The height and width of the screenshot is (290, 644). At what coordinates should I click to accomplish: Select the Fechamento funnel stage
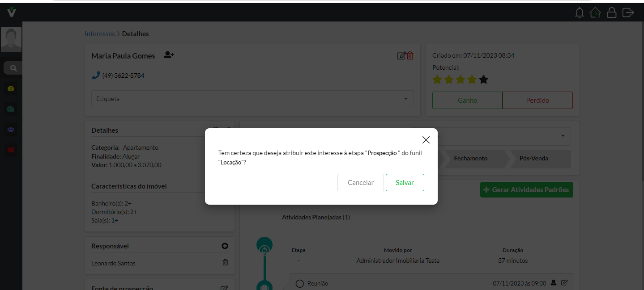[471, 159]
